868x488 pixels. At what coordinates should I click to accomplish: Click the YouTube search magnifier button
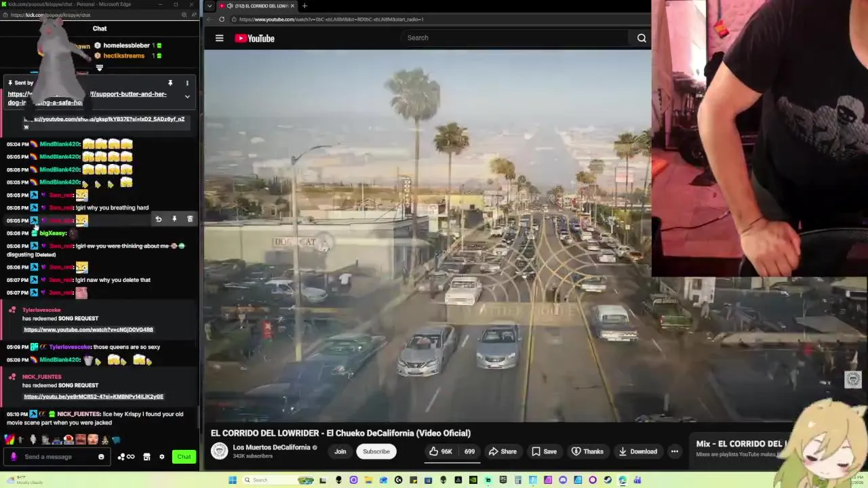pos(642,38)
